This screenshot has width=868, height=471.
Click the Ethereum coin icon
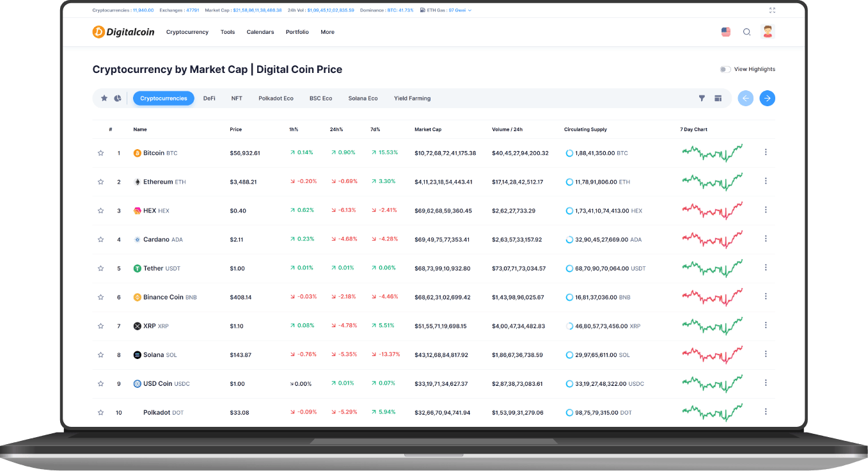(x=137, y=182)
